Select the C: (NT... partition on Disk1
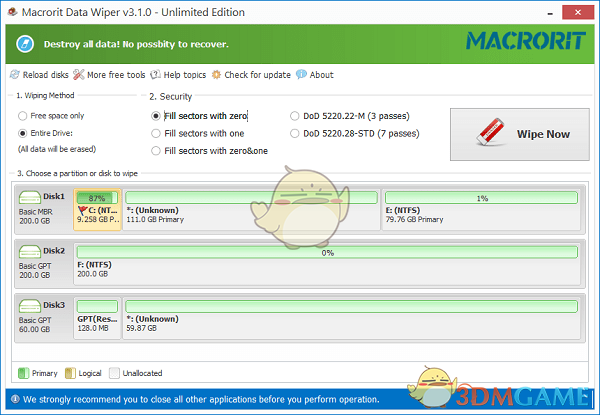600x415 pixels. 98,210
